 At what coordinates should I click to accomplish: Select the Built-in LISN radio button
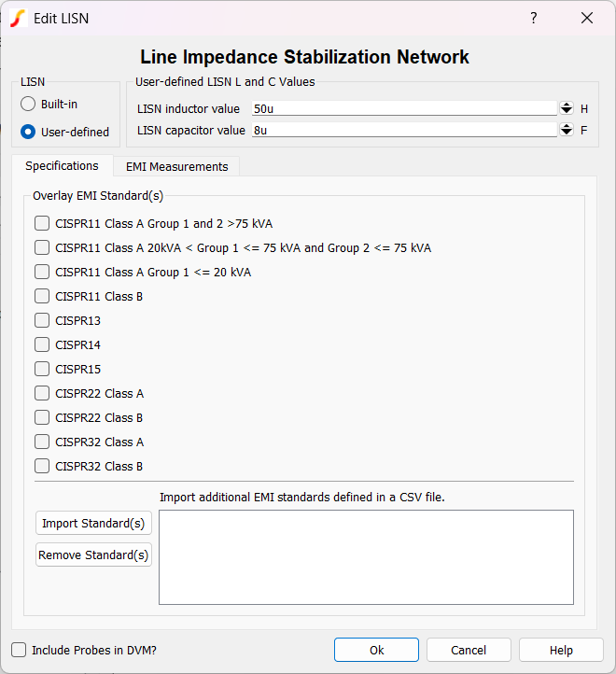[x=28, y=105]
